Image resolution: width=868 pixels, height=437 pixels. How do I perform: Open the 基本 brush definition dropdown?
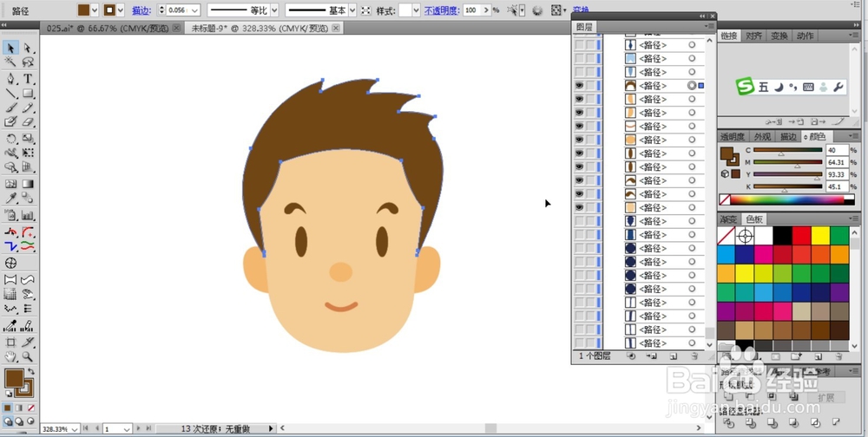click(352, 10)
